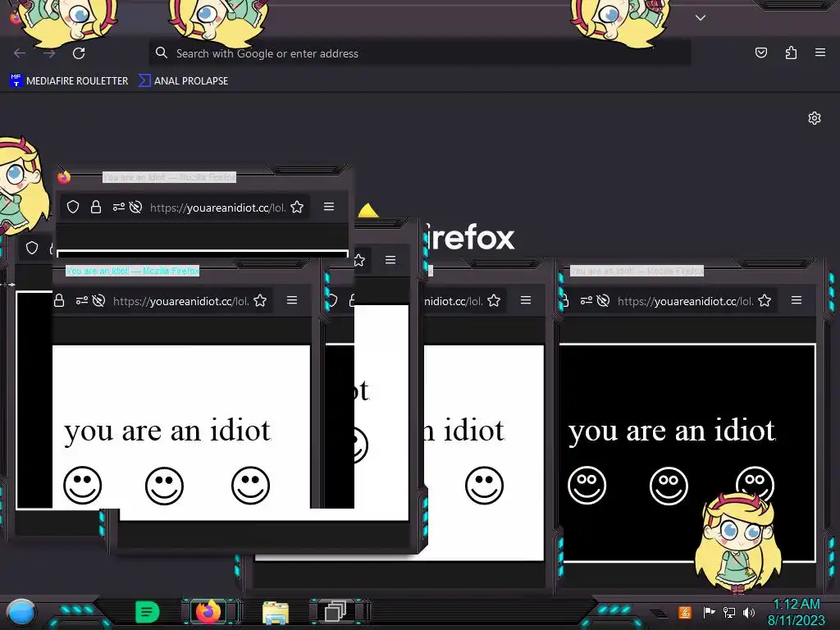
Task: Click URL in popup with Firefox-logo title bar
Action: point(218,208)
